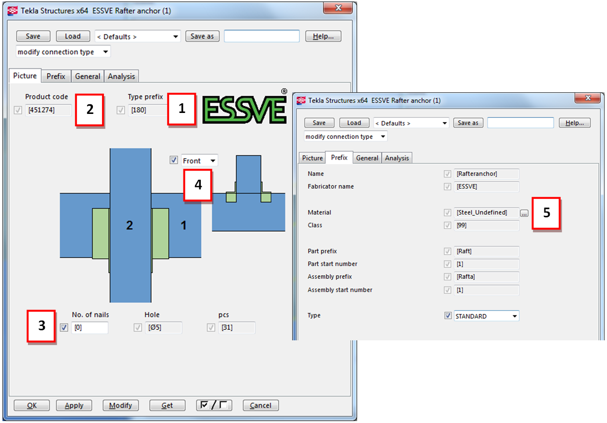Open the STANDARD type dropdown

coord(486,316)
